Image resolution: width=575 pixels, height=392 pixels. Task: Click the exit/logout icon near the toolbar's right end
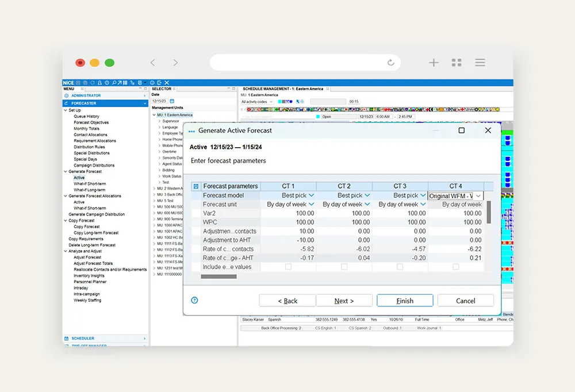click(159, 82)
